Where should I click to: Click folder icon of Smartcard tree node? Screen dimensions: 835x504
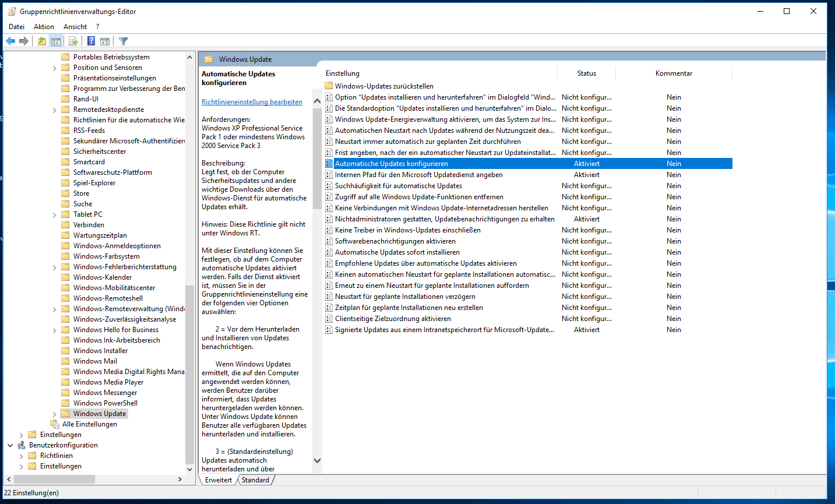(65, 162)
